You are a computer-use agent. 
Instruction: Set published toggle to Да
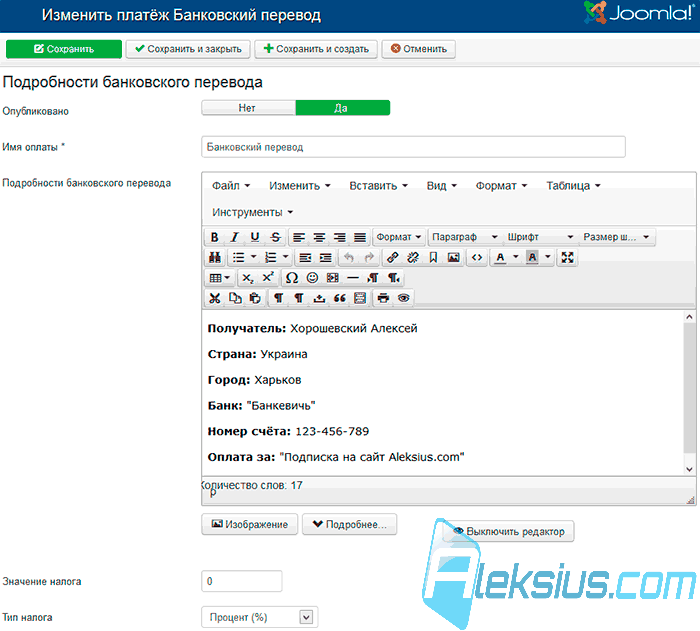coord(343,108)
